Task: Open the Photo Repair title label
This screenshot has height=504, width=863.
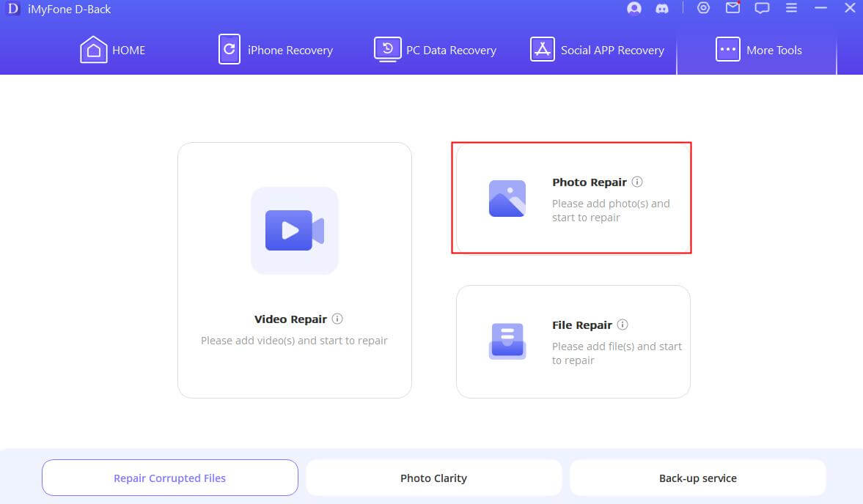Action: 590,182
